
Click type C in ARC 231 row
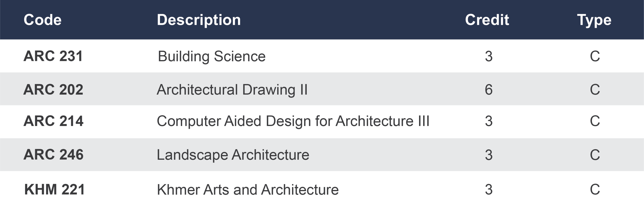595,56
